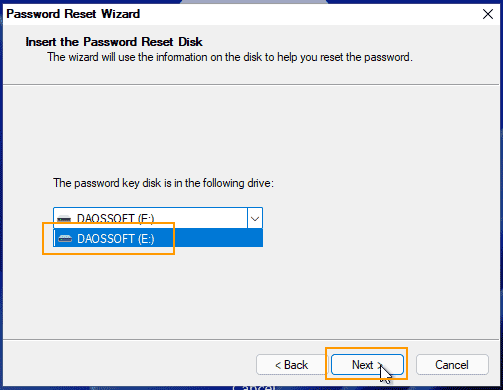
Task: Click the 'Insert the Password Reset Disk' heading
Action: 114,42
